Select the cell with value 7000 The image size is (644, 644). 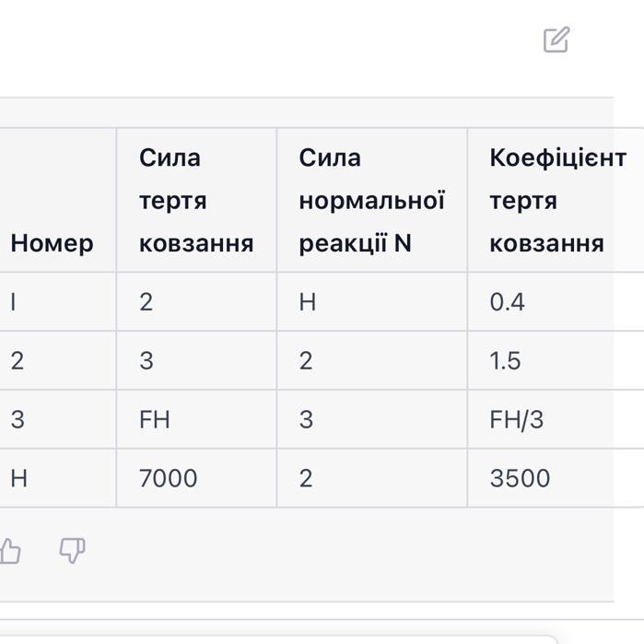[x=197, y=478]
